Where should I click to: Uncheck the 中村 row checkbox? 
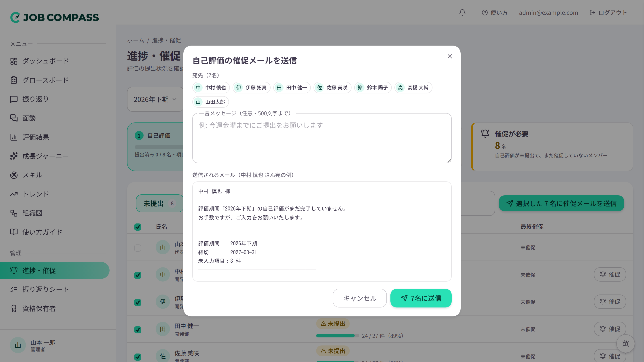pos(138,275)
